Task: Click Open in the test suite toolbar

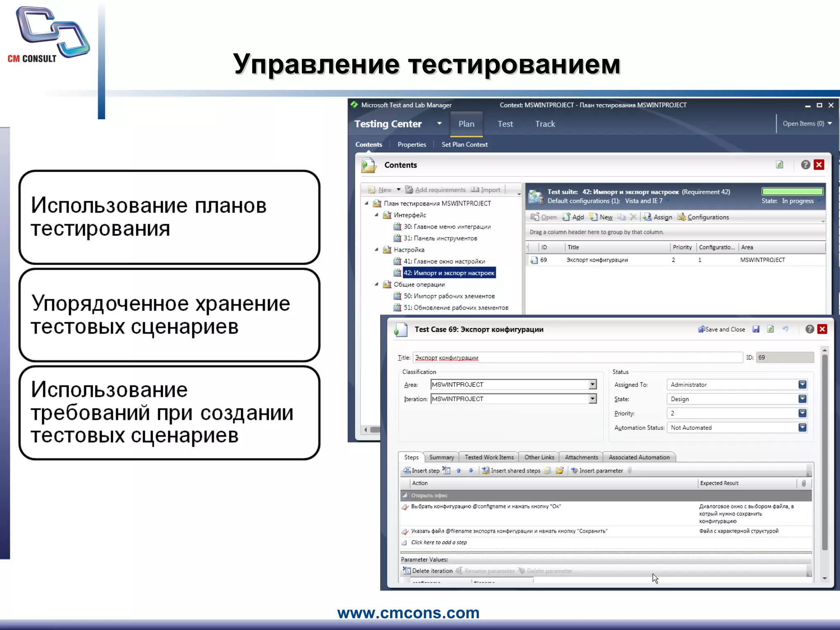Action: pos(543,217)
